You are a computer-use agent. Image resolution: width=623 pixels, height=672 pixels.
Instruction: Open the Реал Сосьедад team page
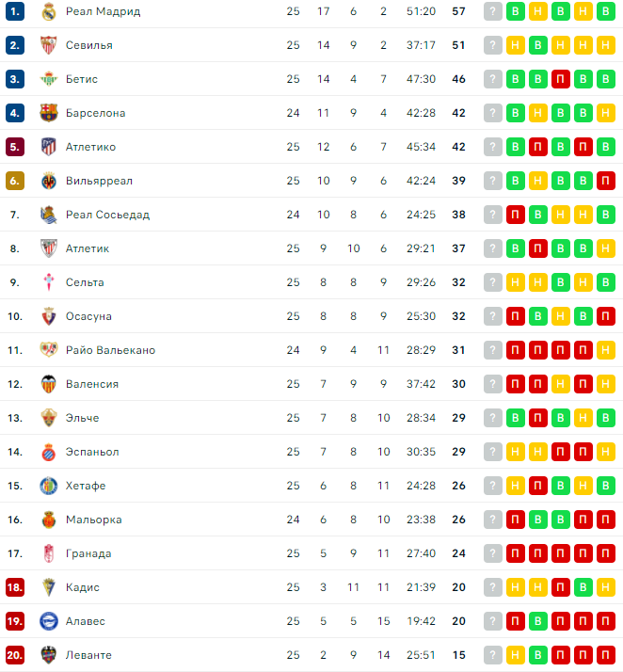[x=107, y=215]
